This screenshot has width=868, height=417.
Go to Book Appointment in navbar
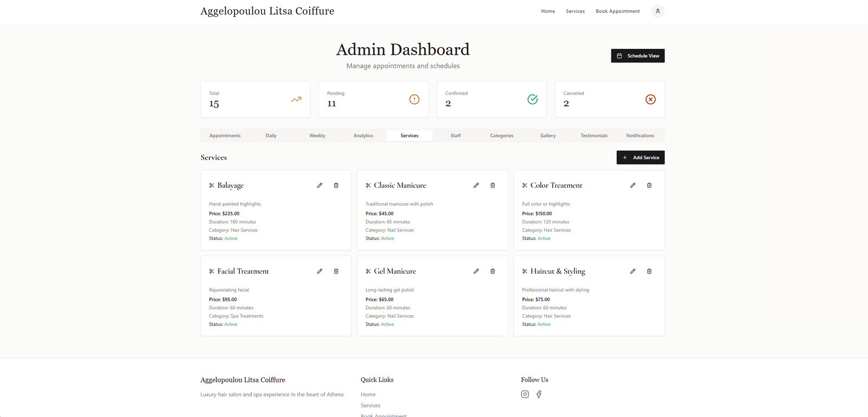coord(617,11)
